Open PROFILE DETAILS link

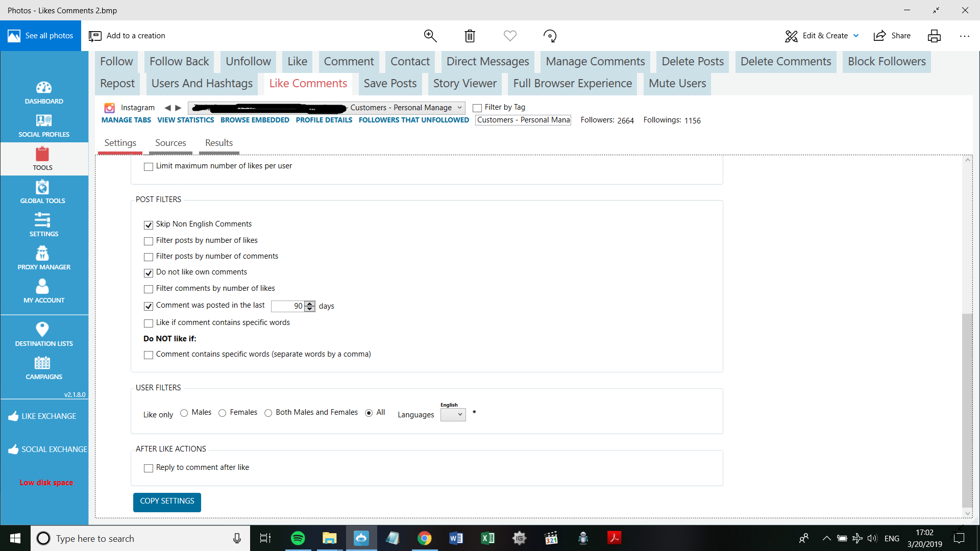(324, 120)
